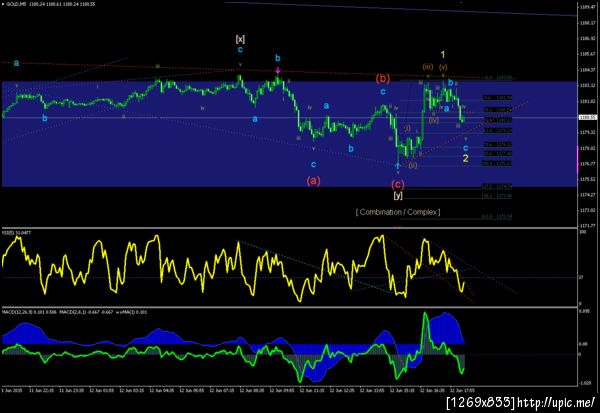The height and width of the screenshot is (413, 600).
Task: Select the cyan c label below red (b)
Action: pyautogui.click(x=383, y=92)
